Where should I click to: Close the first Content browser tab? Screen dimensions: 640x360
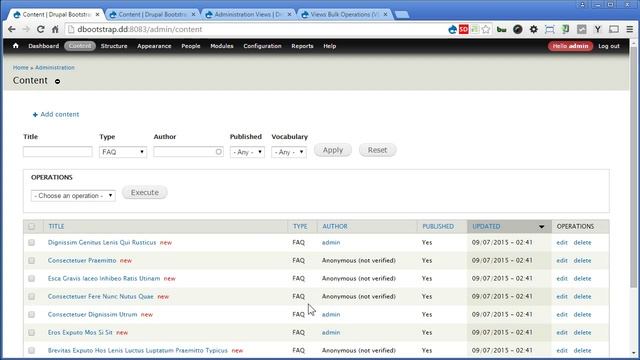98,14
